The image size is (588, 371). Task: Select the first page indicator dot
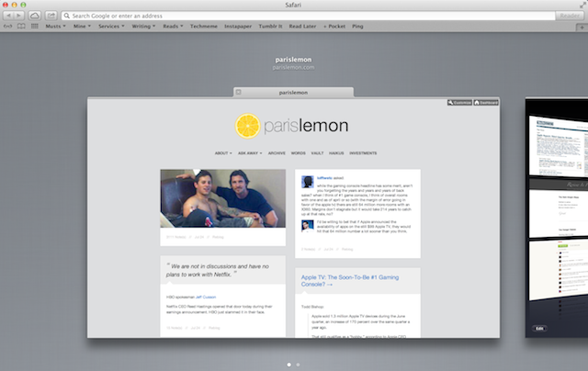tap(288, 365)
